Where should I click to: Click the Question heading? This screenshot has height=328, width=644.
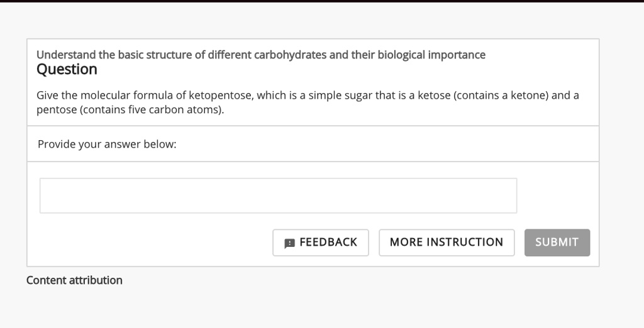tap(67, 69)
